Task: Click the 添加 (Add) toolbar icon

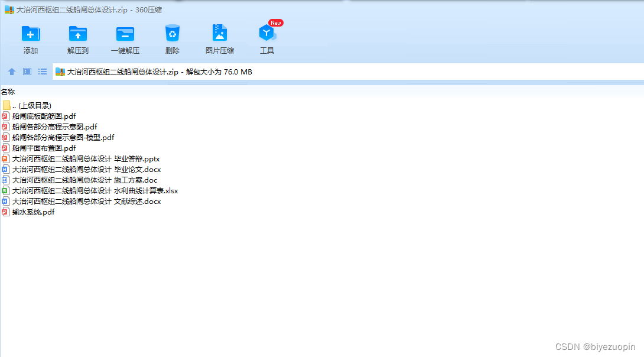Action: pos(30,40)
